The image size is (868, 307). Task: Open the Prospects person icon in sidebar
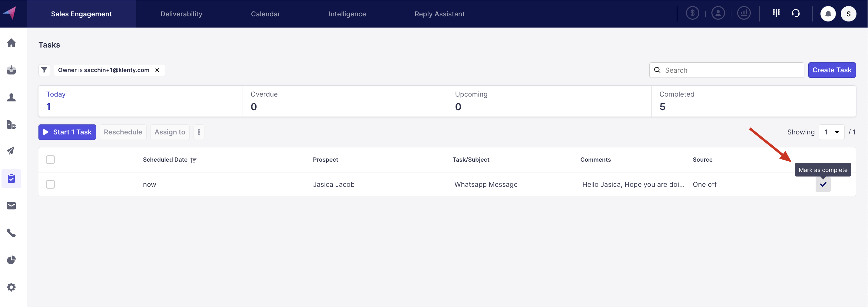(x=12, y=97)
